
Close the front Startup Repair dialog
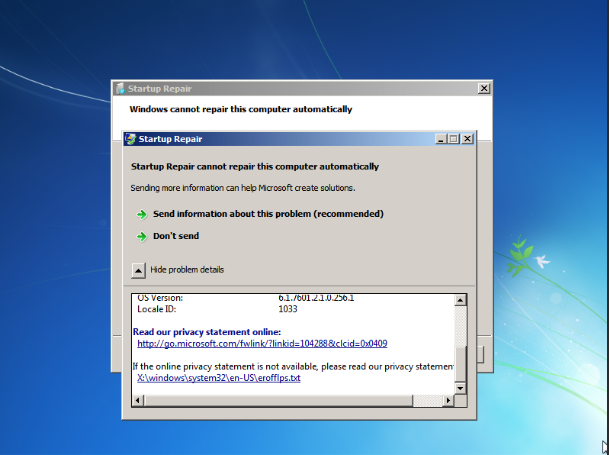(x=467, y=139)
